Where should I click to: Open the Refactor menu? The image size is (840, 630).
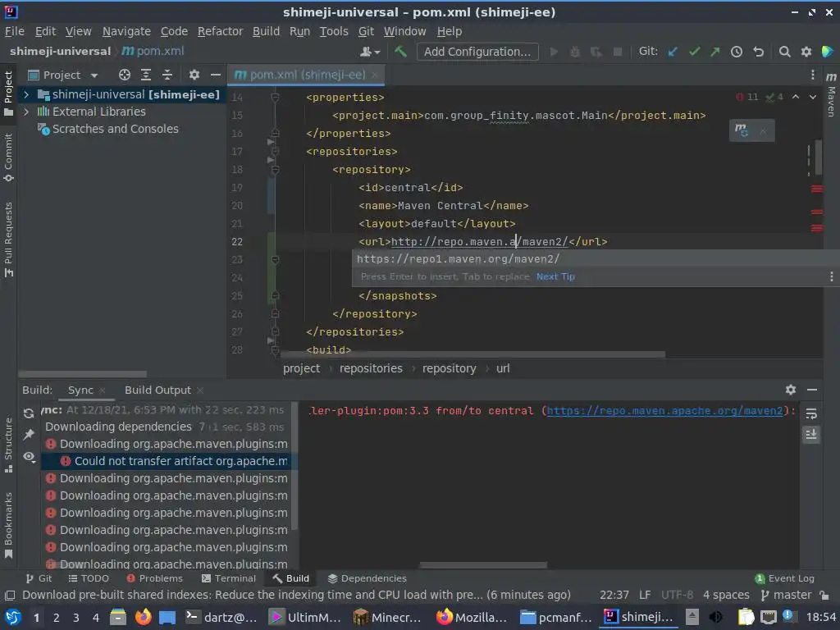click(220, 31)
